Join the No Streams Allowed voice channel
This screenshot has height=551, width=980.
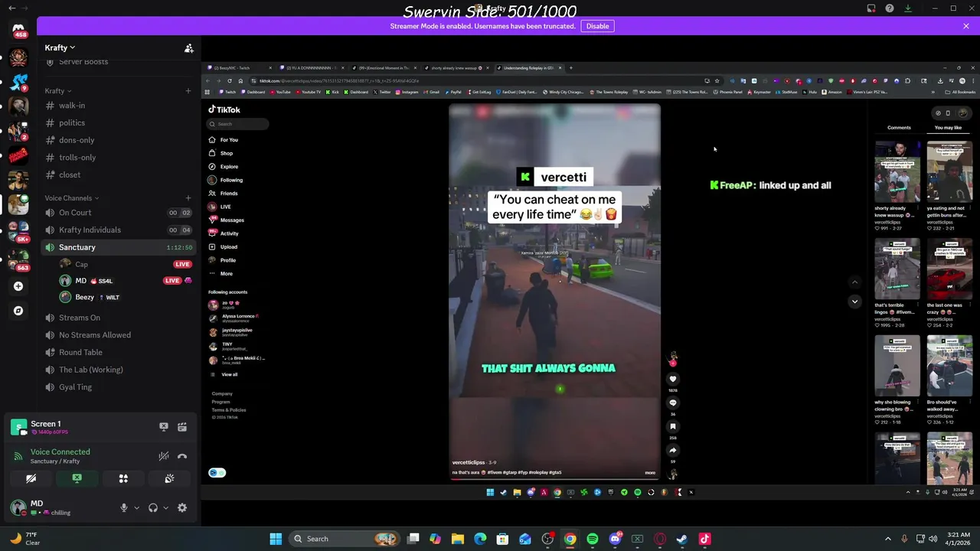(x=119, y=335)
